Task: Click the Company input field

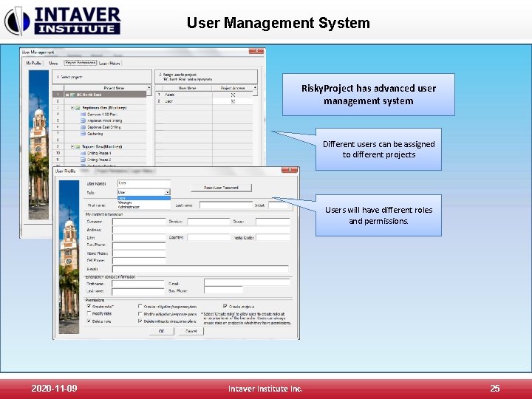Action: coord(139,222)
